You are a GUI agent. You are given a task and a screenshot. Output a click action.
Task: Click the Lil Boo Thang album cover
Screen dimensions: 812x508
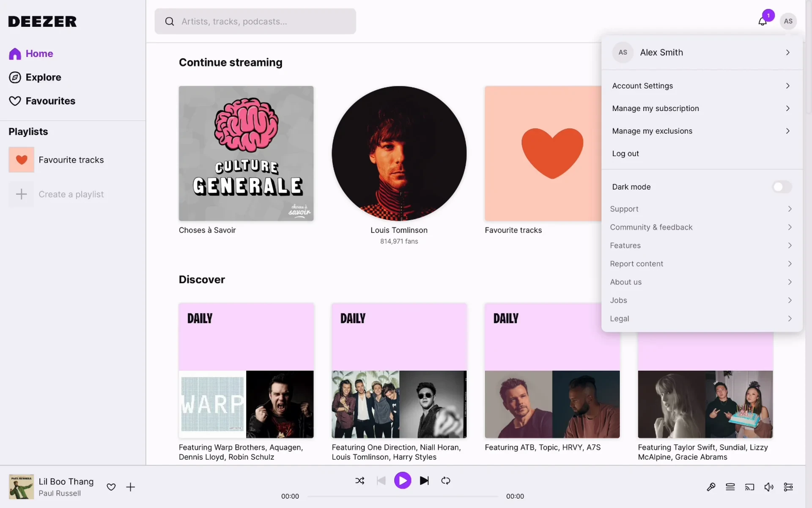[x=21, y=487]
